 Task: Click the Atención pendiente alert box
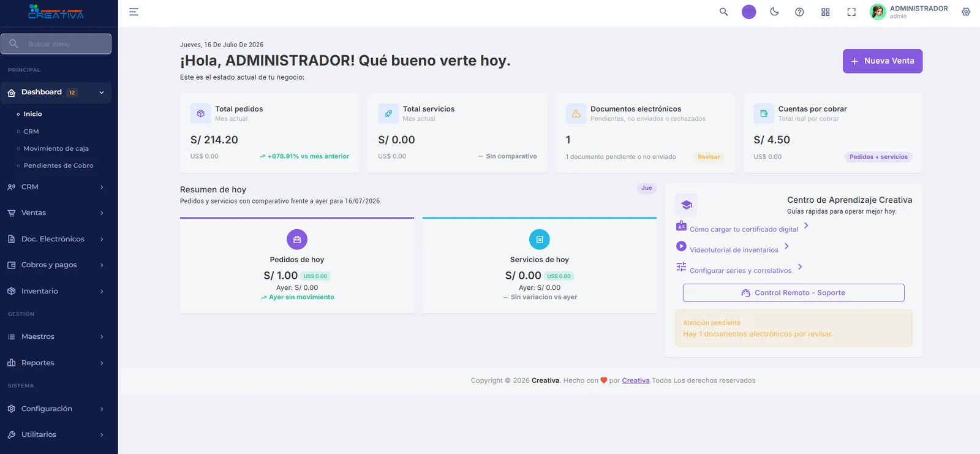point(794,328)
